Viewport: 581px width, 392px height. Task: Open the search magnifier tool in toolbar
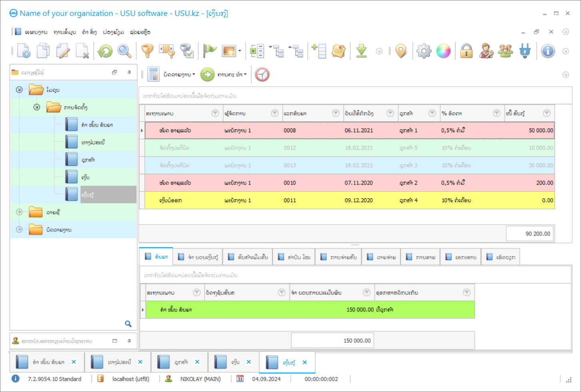pyautogui.click(x=124, y=51)
